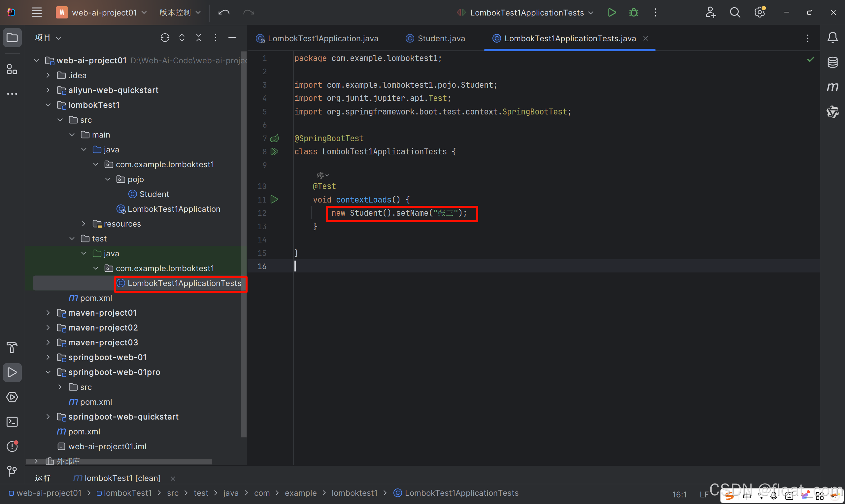Screen dimensions: 845x504
Task: Toggle the Run tool window button
Action: tap(12, 373)
